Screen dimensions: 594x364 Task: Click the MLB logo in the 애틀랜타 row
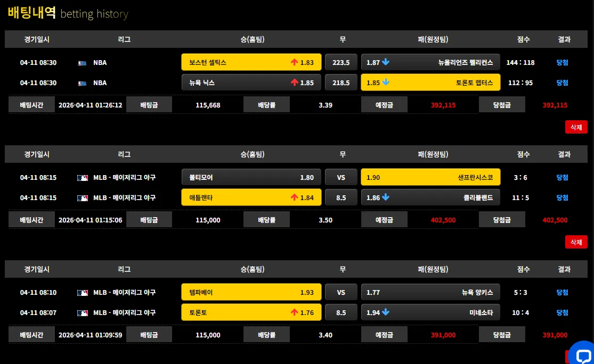click(x=82, y=198)
